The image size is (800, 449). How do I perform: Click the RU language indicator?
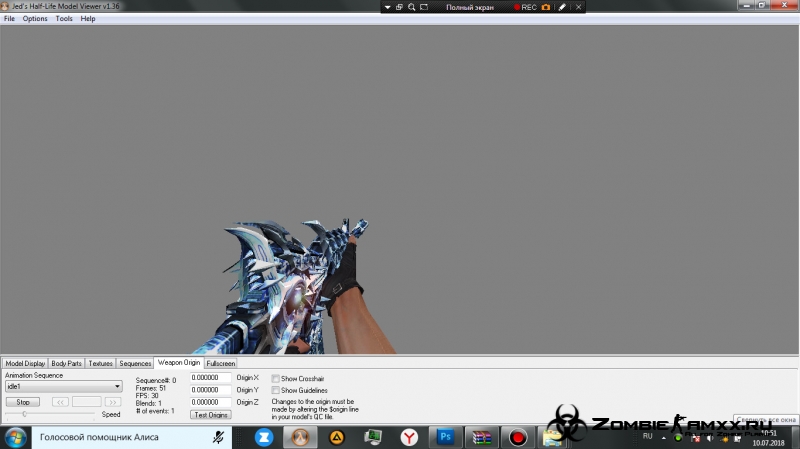[647, 436]
